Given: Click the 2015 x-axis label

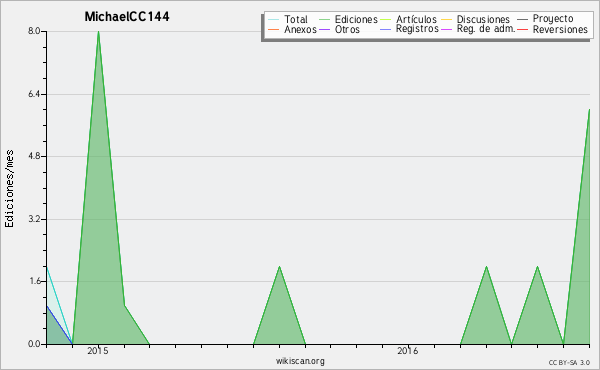Looking at the screenshot, I should coord(98,350).
